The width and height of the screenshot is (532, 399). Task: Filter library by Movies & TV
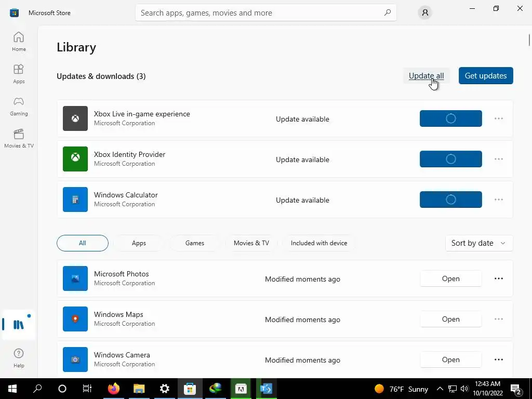click(x=251, y=243)
